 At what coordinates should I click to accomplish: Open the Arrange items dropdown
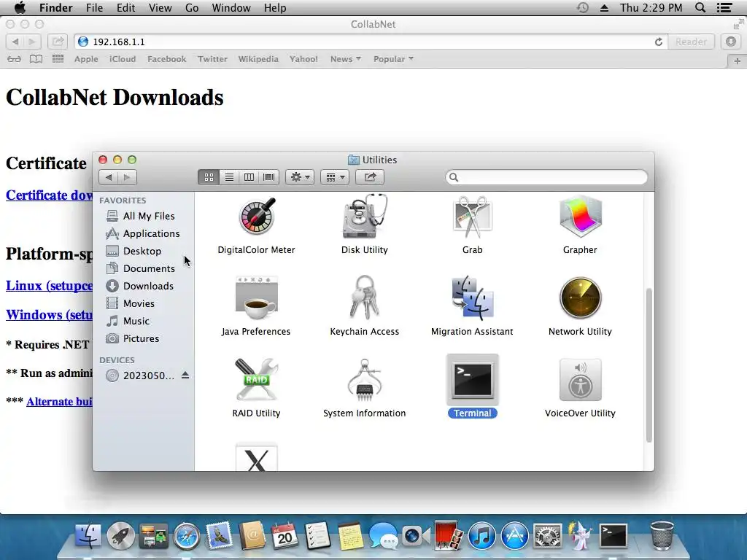click(335, 177)
